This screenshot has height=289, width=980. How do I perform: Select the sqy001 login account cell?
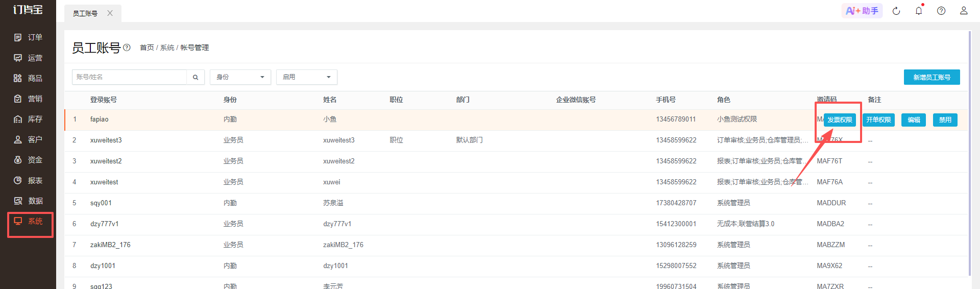point(101,203)
